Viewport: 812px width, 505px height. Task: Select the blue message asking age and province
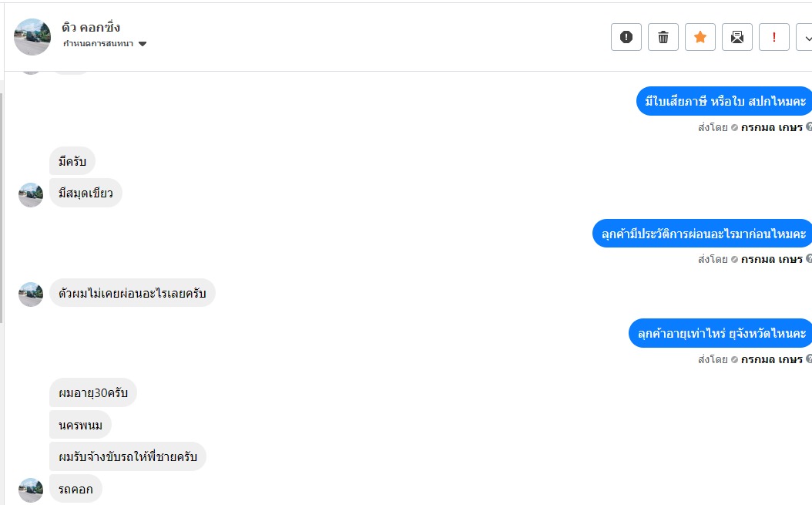[721, 333]
